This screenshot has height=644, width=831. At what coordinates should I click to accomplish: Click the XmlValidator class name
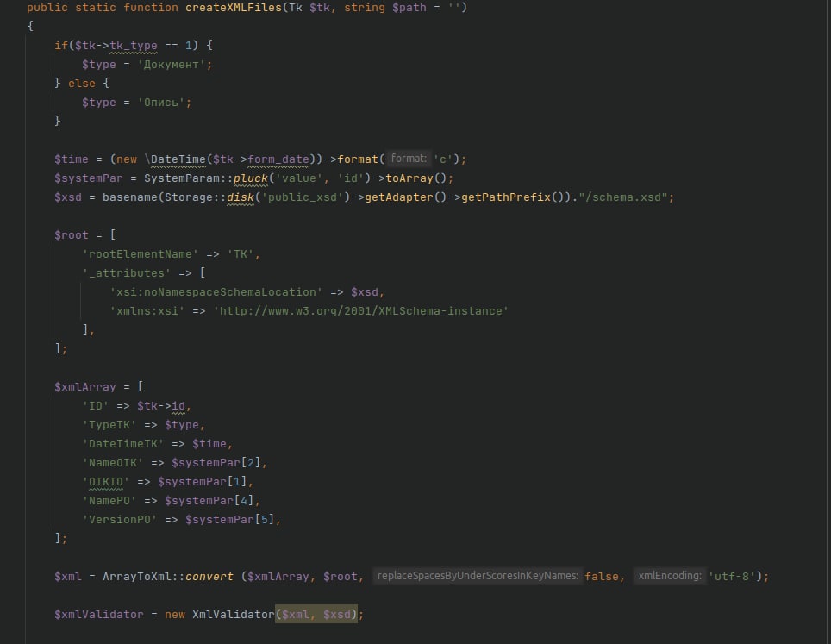click(234, 615)
